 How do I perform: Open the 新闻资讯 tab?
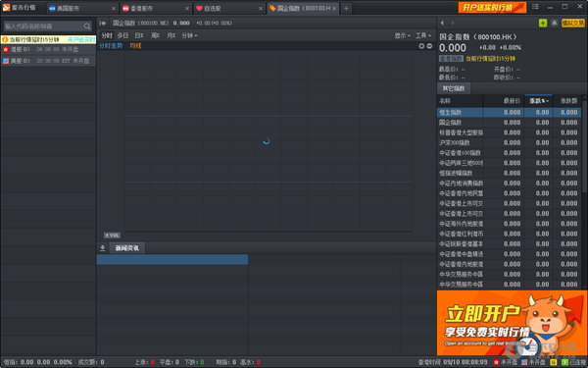126,248
